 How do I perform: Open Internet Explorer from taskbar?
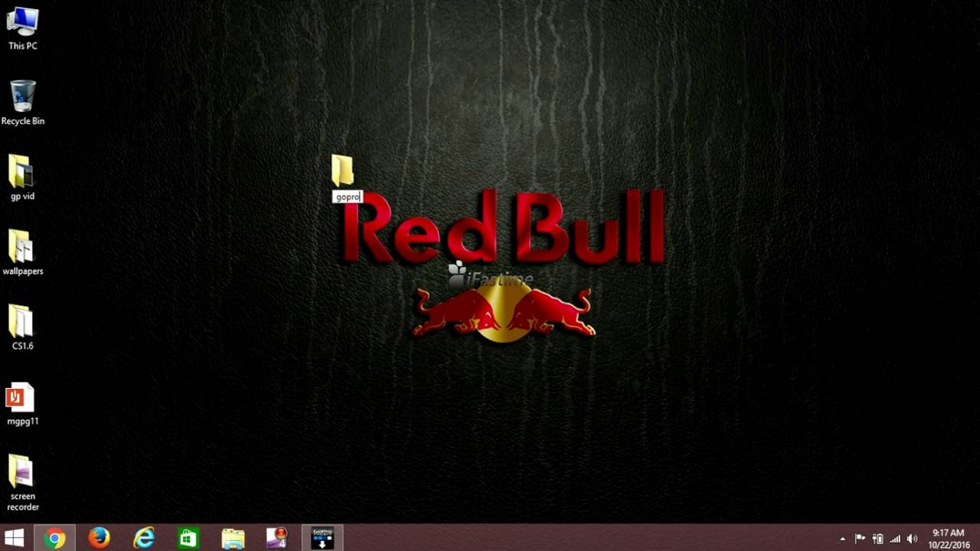(144, 538)
